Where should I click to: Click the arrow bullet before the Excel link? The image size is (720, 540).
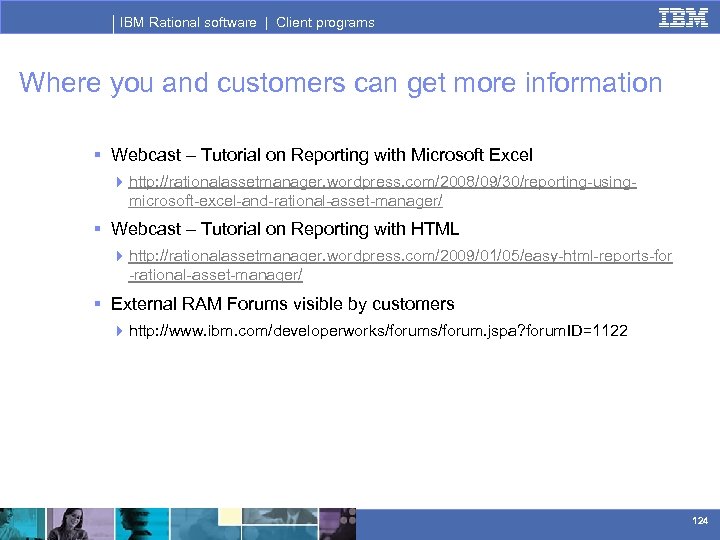click(x=119, y=182)
